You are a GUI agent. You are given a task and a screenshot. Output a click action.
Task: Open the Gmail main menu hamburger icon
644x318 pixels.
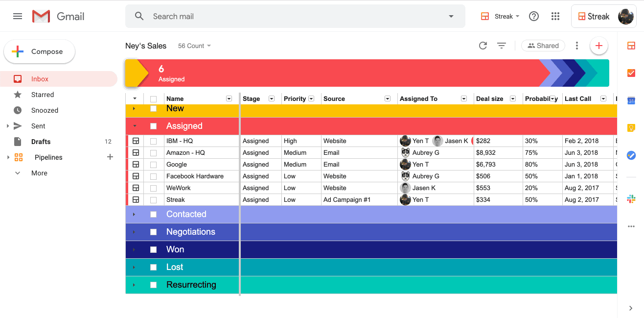coord(18,16)
